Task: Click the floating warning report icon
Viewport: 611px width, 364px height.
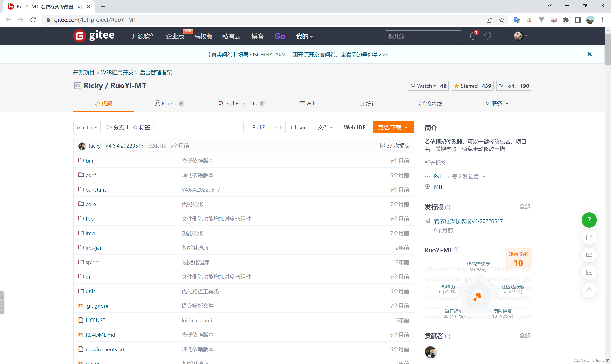Action: 589,290
